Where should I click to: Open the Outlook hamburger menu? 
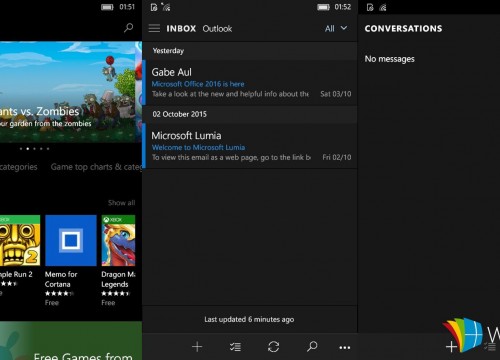[154, 28]
